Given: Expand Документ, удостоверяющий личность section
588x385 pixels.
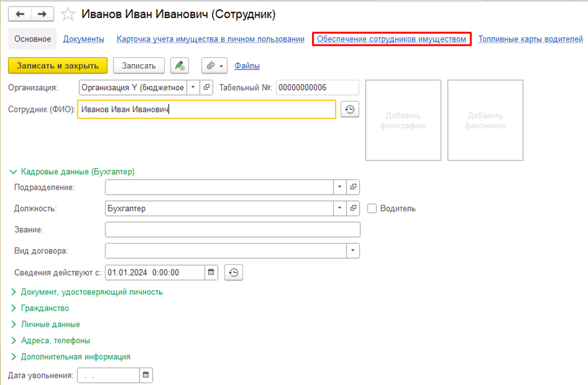Looking at the screenshot, I should tap(86, 292).
